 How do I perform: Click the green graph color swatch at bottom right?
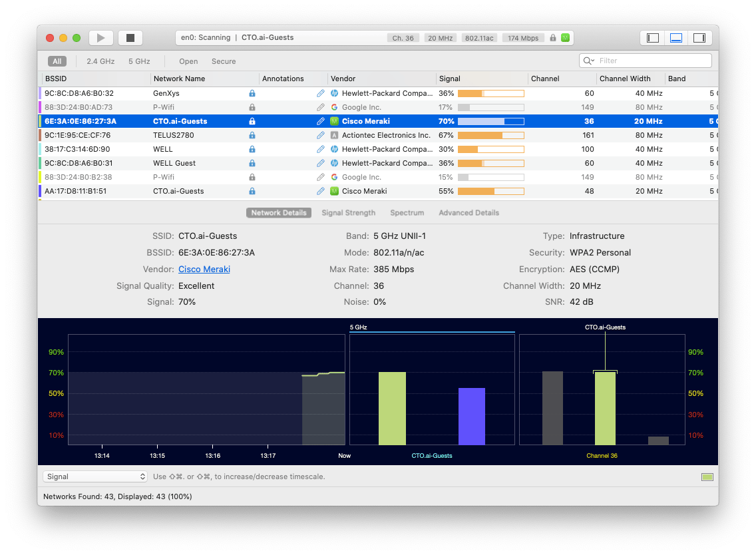707,477
